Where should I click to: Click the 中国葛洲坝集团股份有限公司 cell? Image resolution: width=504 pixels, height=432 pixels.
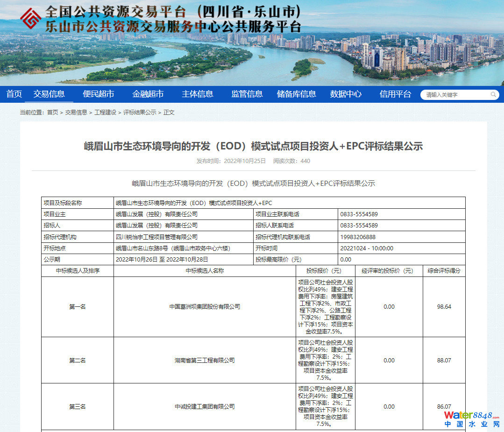click(205, 307)
